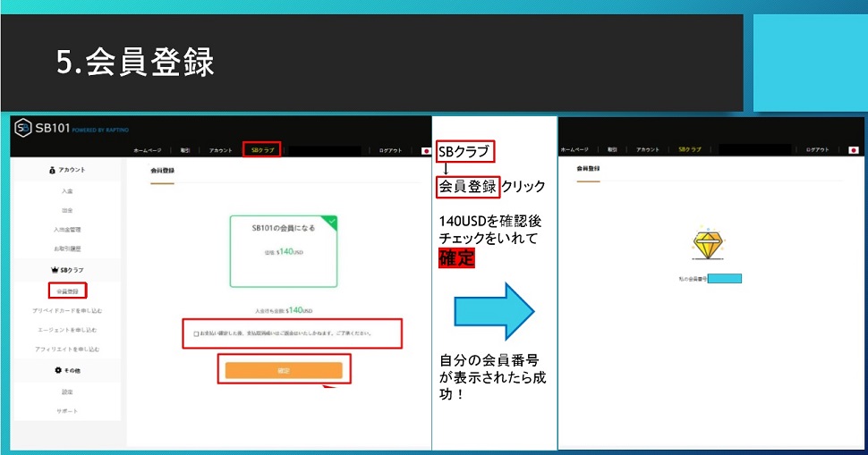868x455 pixels.
Task: Click ログアウト on the payment form page
Action: click(x=390, y=150)
